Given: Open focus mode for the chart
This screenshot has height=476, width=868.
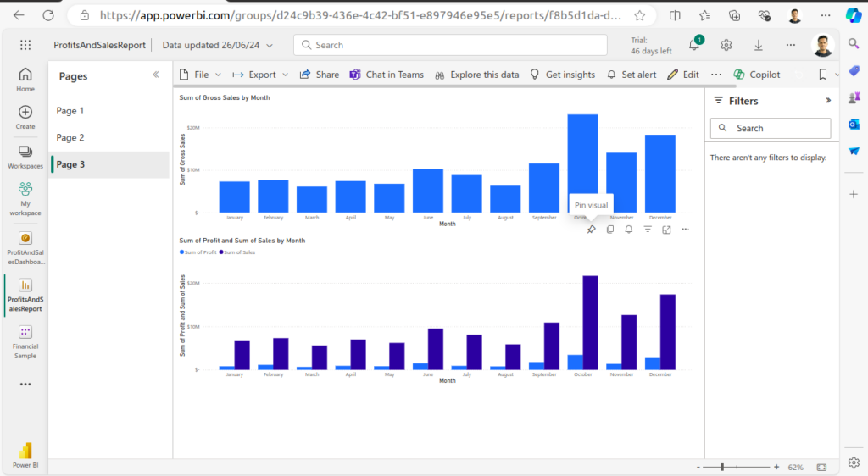Looking at the screenshot, I should point(666,230).
